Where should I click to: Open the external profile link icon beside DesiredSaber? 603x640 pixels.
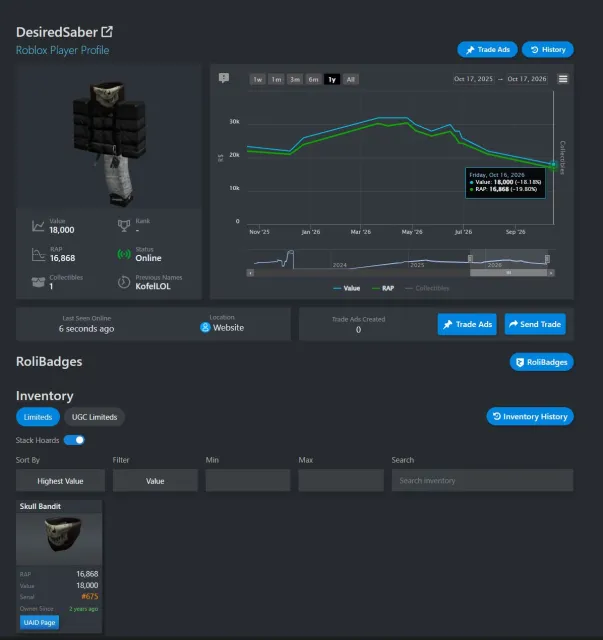107,32
